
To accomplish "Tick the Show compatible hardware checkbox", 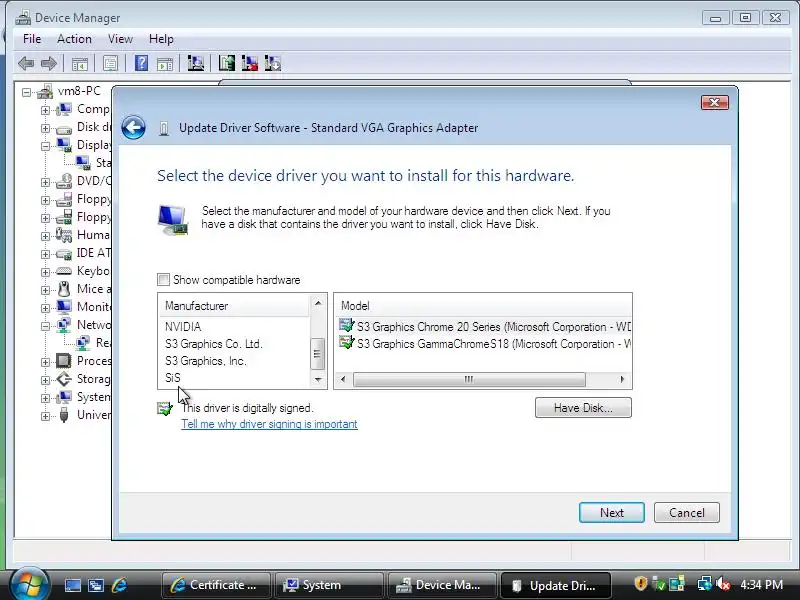I will pyautogui.click(x=163, y=280).
